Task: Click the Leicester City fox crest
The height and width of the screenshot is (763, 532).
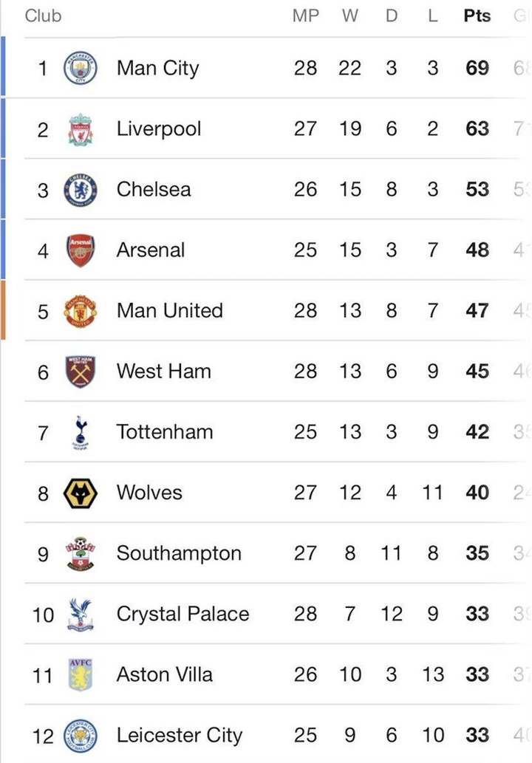Action: click(81, 735)
